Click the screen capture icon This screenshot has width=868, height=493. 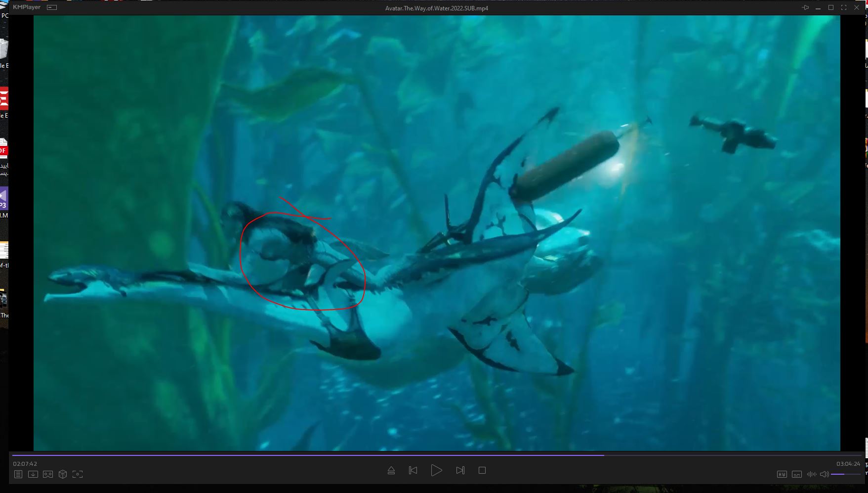78,474
